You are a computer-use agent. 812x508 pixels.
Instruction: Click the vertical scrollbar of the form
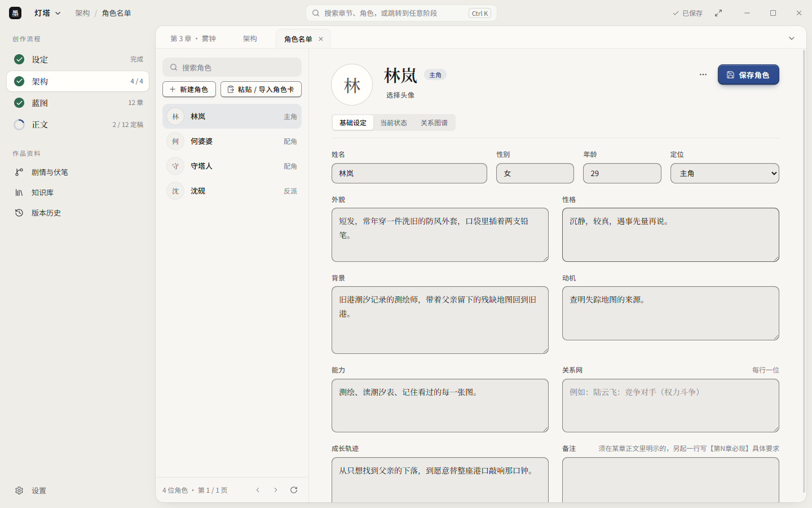pyautogui.click(x=804, y=271)
